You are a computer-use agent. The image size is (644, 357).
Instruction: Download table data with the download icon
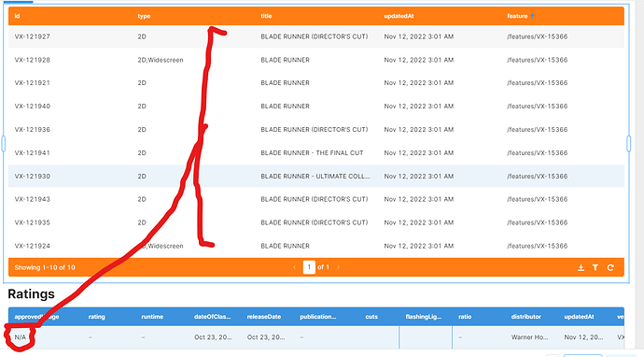[581, 267]
